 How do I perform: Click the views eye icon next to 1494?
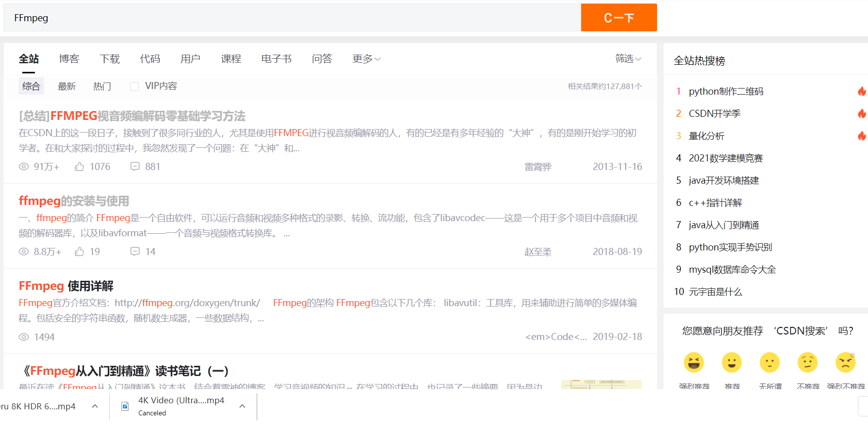(24, 336)
